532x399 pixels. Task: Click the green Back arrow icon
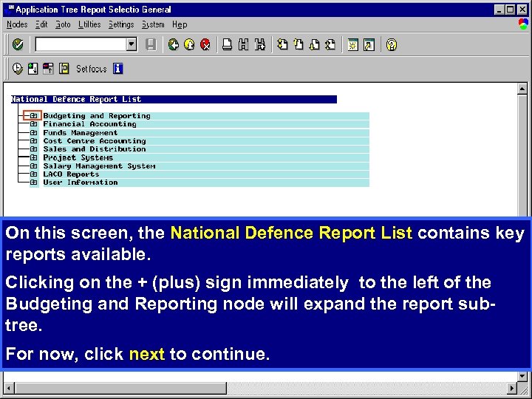point(174,44)
